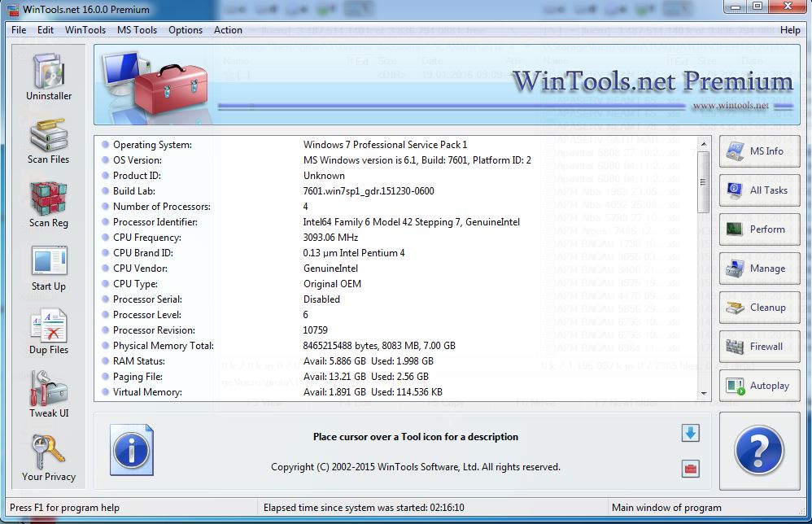The image size is (812, 524).
Task: Click the blue down arrow icon
Action: pos(690,433)
